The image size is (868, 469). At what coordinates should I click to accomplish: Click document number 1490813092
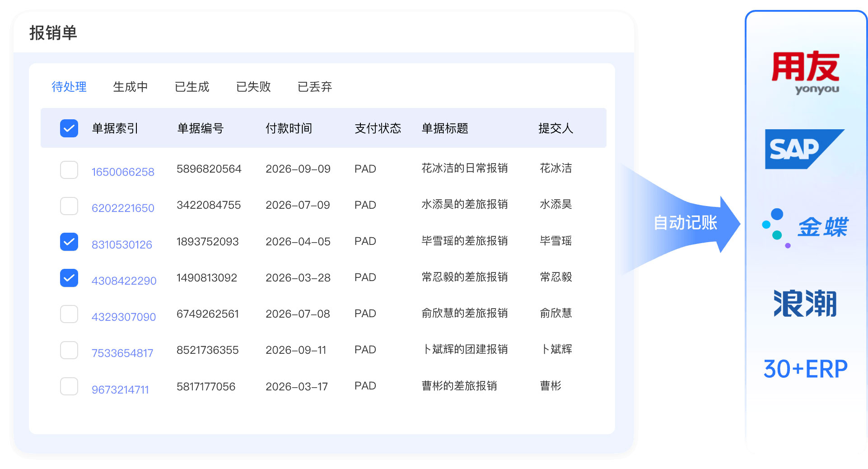207,278
